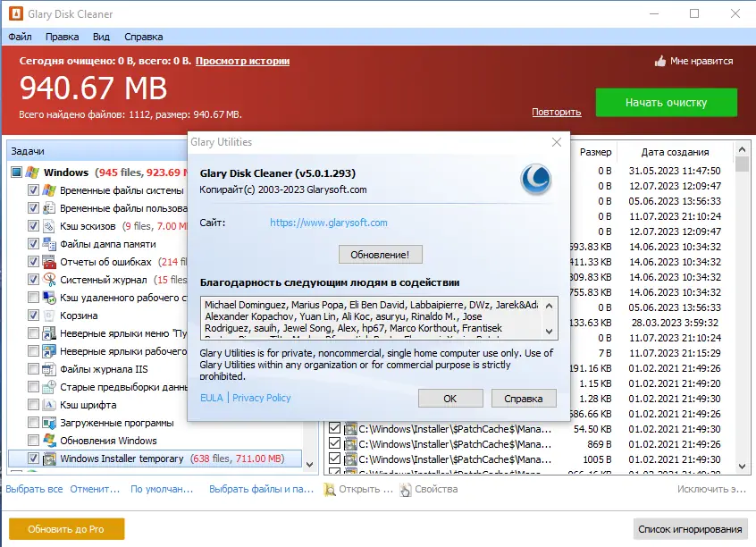Uncheck the 1005 B file row checkbox

click(x=334, y=459)
